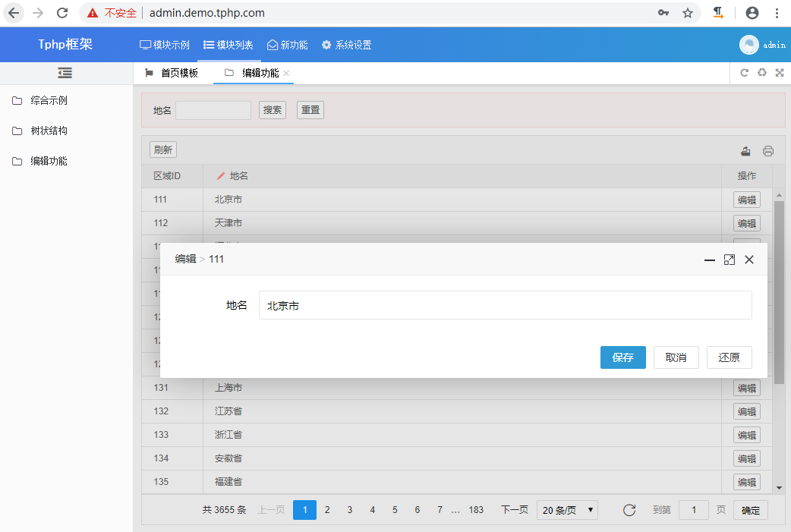Screen dimensions: 791x532
Task: Click the paragraph extension icon
Action: coord(718,13)
